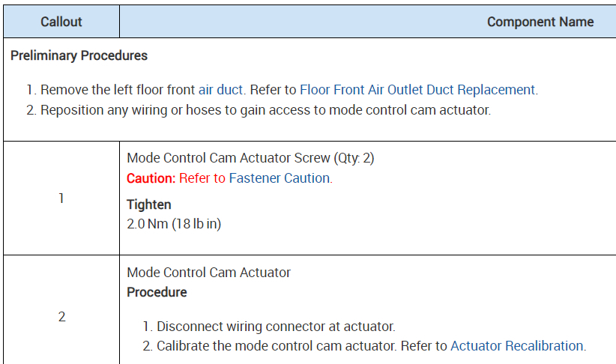Click the red "Caution:" label
Viewport: 616px width, 364px height.
point(151,178)
